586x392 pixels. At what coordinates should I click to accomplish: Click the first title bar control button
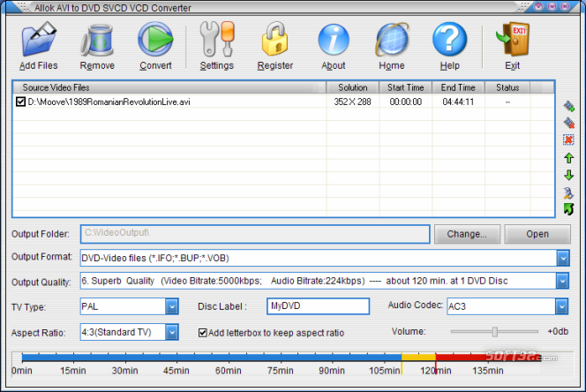(537, 6)
